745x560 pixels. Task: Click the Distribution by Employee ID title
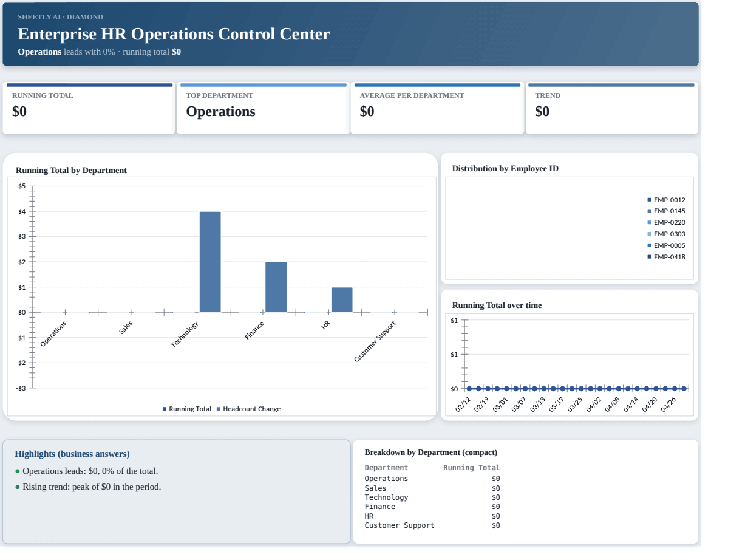(505, 169)
